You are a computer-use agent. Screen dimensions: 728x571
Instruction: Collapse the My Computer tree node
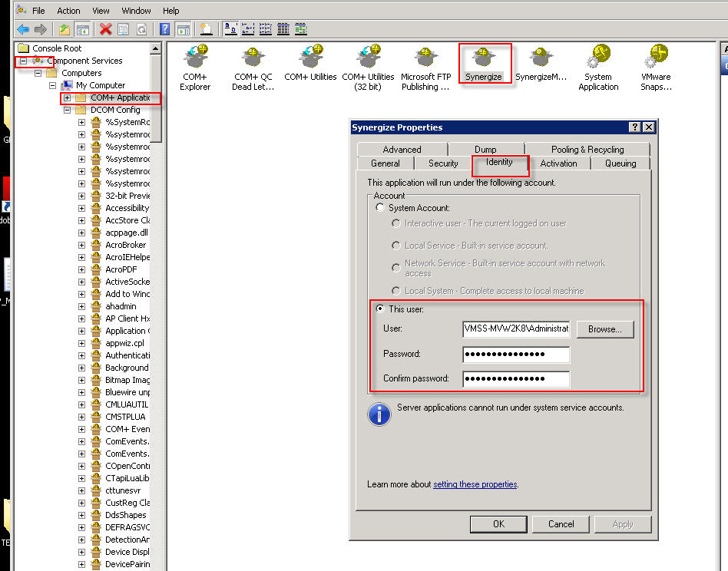click(52, 85)
